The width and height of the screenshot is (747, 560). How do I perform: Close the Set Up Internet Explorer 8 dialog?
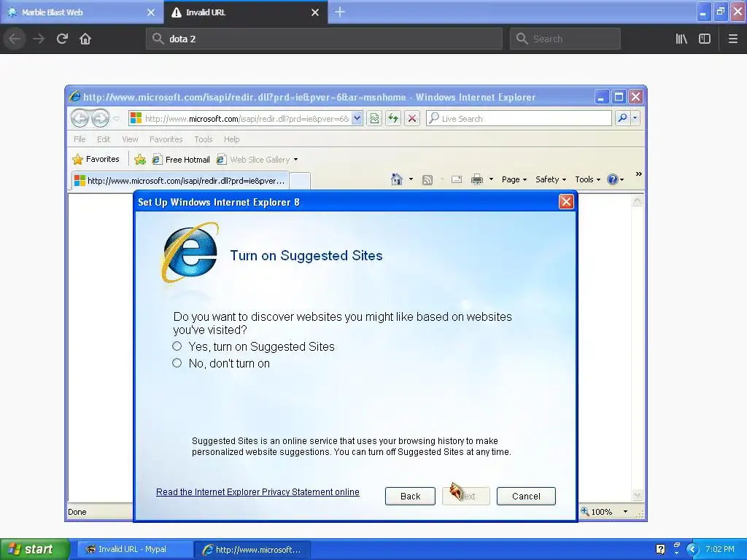coord(566,202)
